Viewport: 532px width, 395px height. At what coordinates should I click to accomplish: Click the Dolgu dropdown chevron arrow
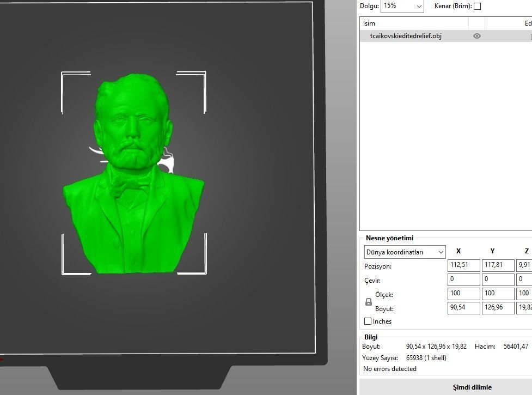[418, 6]
